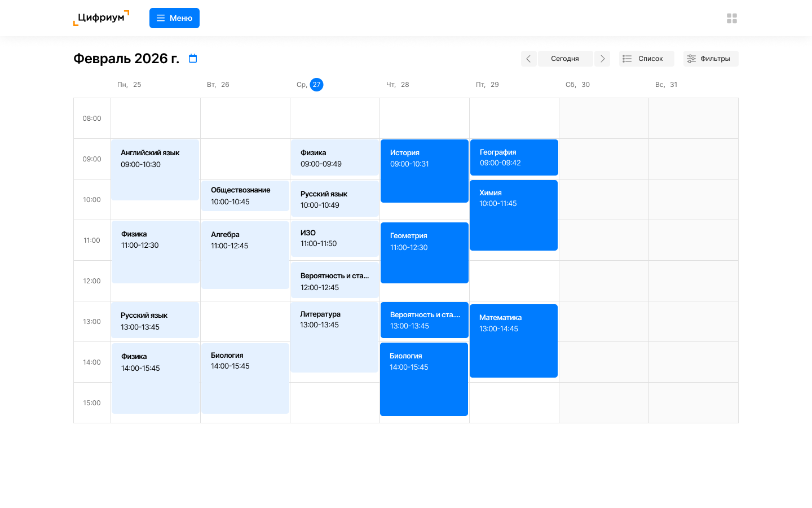Select Tuesday Алгебра lesson
This screenshot has height=508, width=812.
pos(245,255)
